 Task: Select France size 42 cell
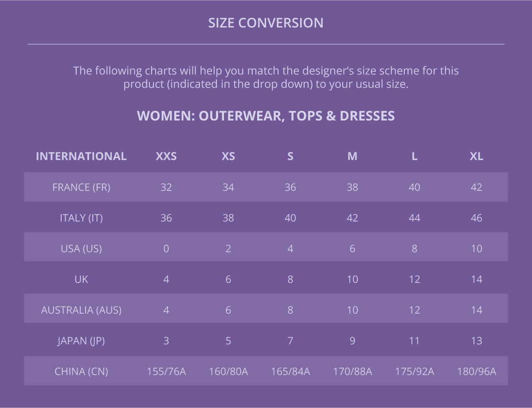(477, 187)
